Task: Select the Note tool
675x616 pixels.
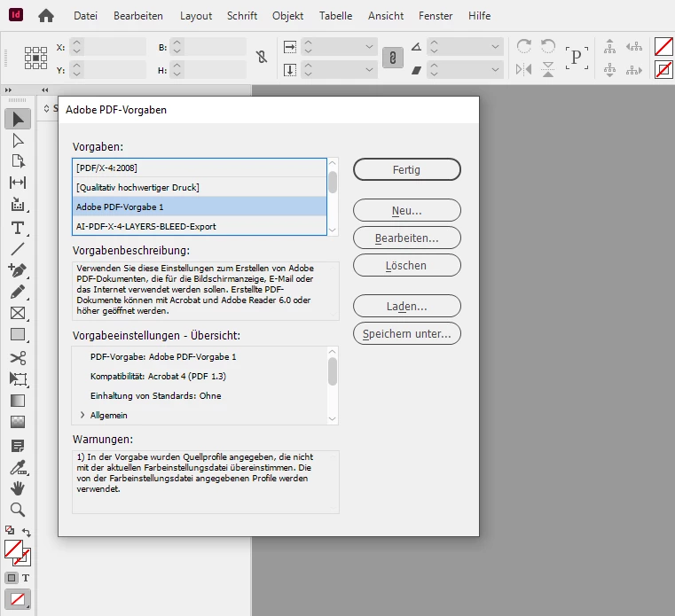Action: (x=18, y=446)
